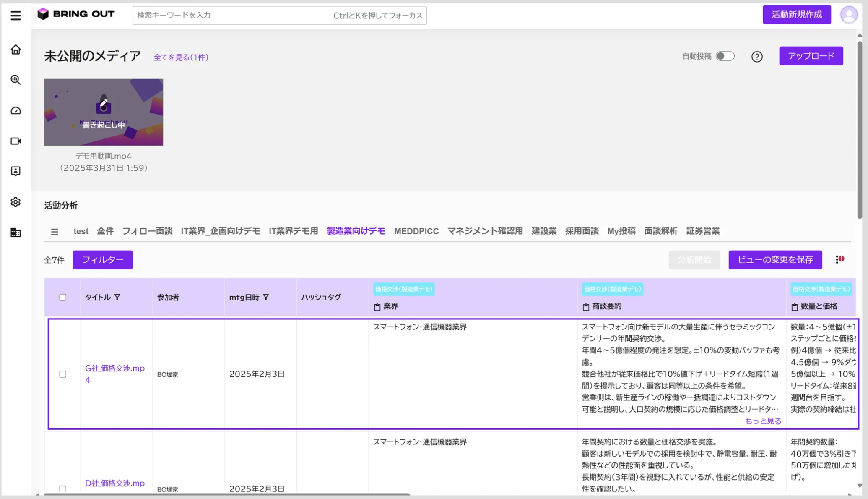The width and height of the screenshot is (868, 499).
Task: Open the mtg日時 column filter
Action: coord(266,297)
